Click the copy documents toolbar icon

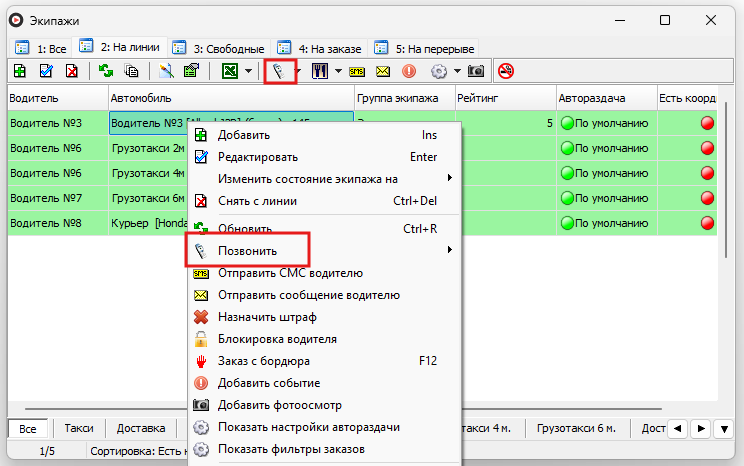[131, 71]
